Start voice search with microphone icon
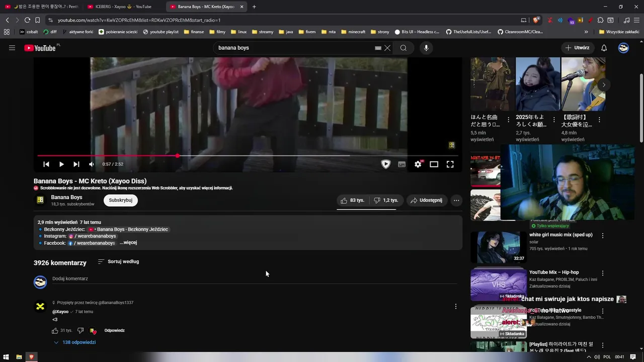Image resolution: width=644 pixels, height=362 pixels. click(x=426, y=48)
